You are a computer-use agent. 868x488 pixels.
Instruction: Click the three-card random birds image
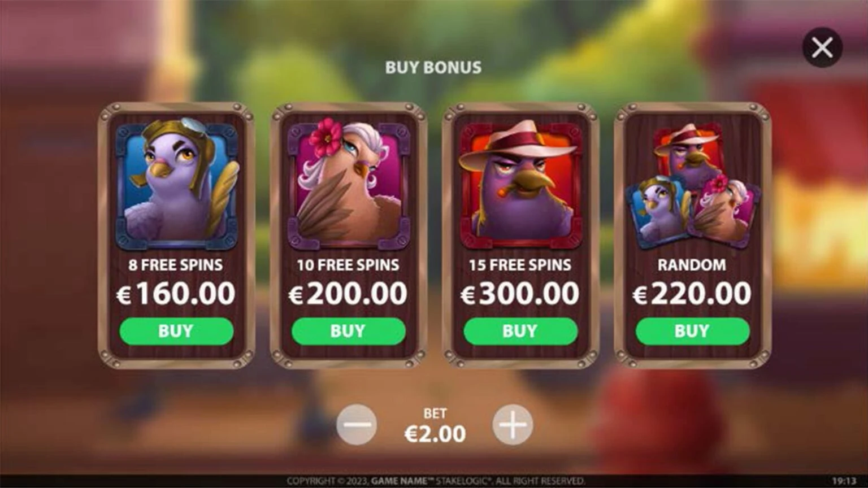click(x=692, y=185)
